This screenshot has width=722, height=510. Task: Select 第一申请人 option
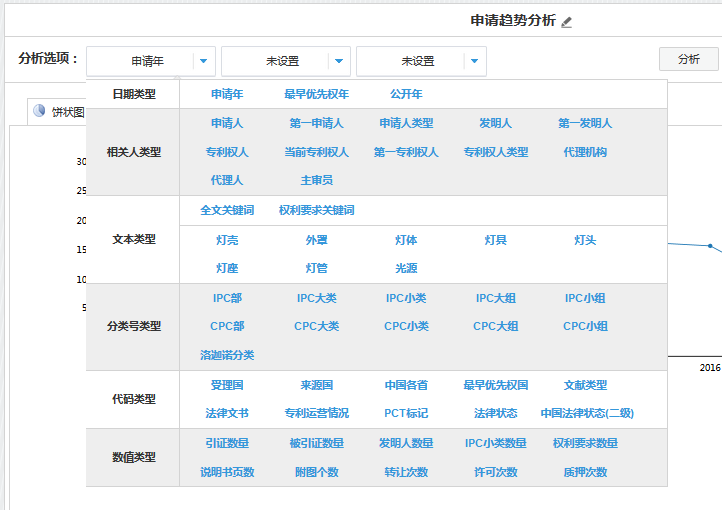(x=316, y=124)
